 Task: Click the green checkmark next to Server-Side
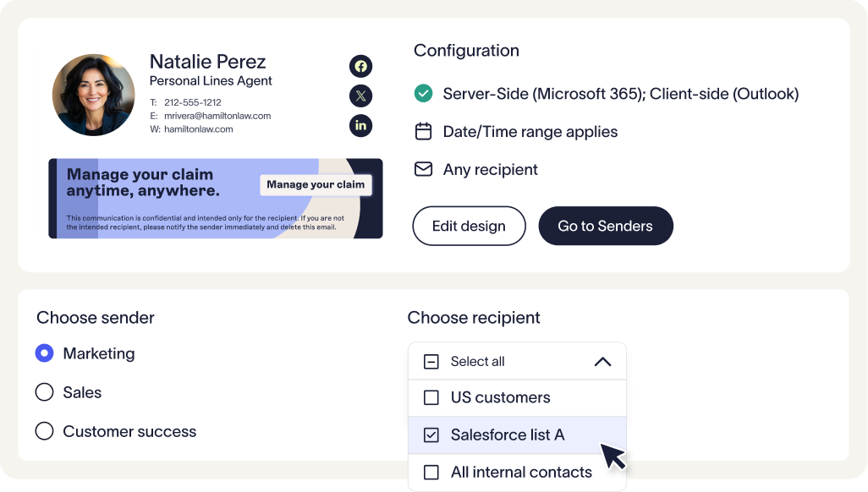pos(423,93)
